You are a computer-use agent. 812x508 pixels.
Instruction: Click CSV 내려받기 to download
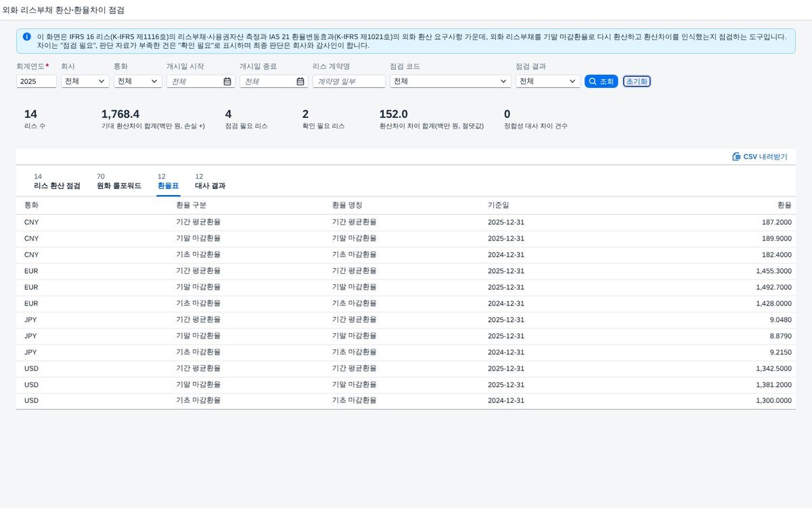pyautogui.click(x=760, y=156)
